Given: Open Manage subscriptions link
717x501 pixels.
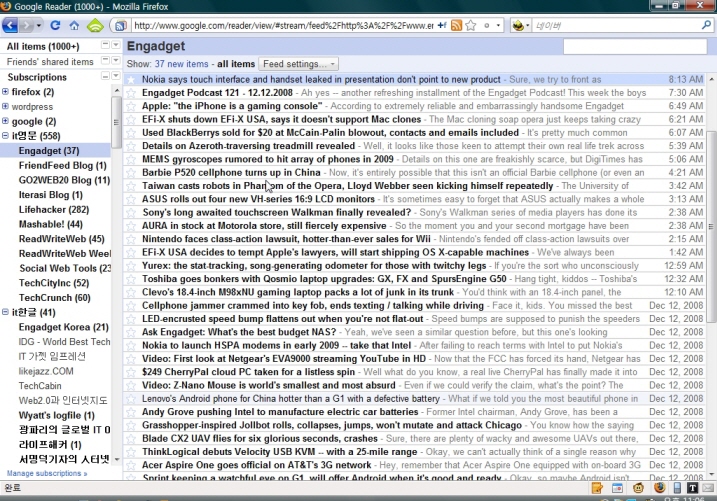Looking at the screenshot, I should [47, 473].
